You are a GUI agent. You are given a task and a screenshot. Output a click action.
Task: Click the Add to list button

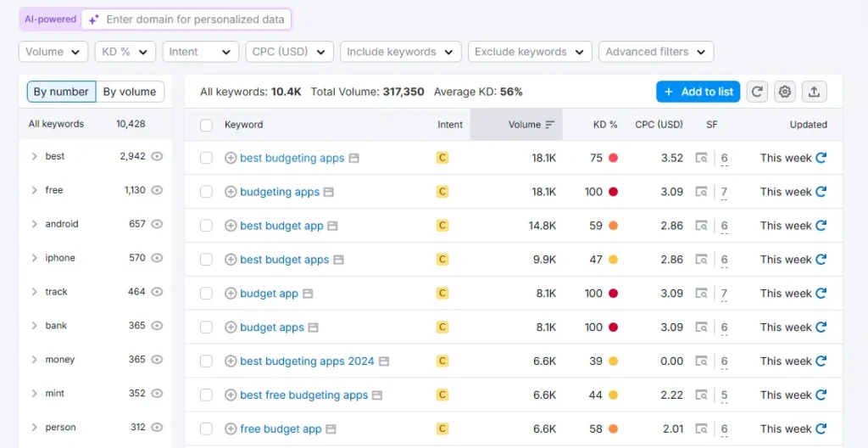pos(698,92)
